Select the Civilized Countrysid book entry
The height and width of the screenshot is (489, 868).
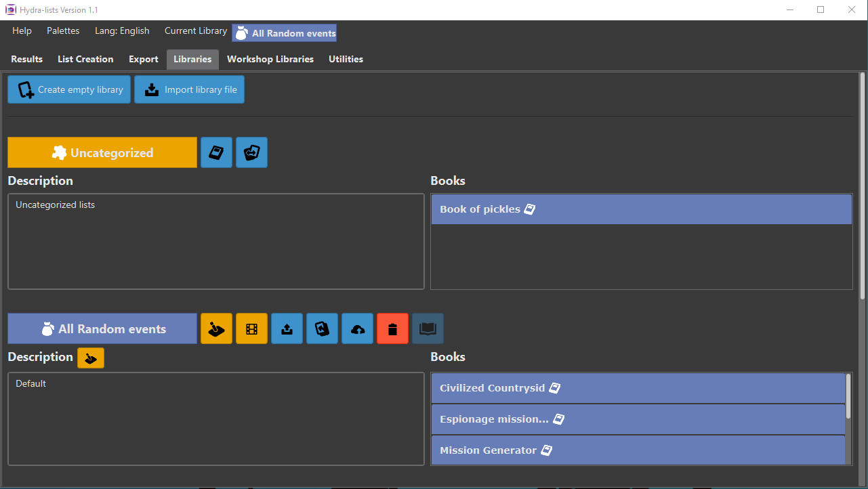[x=638, y=387]
